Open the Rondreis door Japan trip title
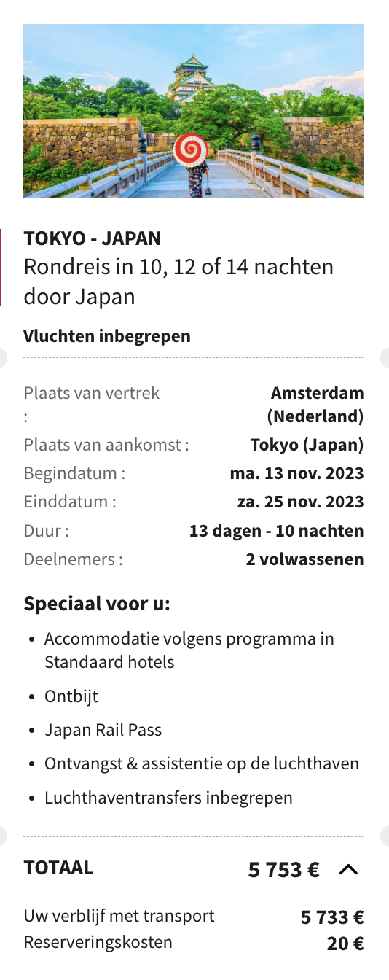 pyautogui.click(x=178, y=281)
